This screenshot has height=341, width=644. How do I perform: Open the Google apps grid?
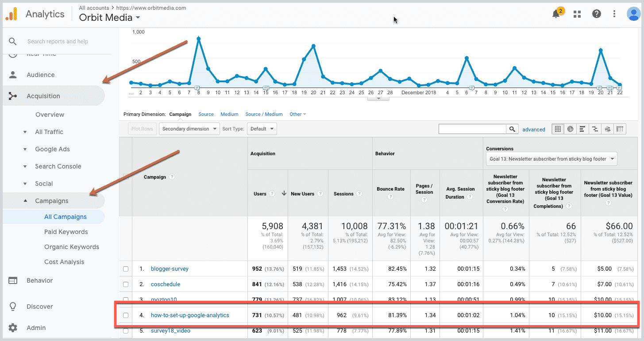pos(577,14)
